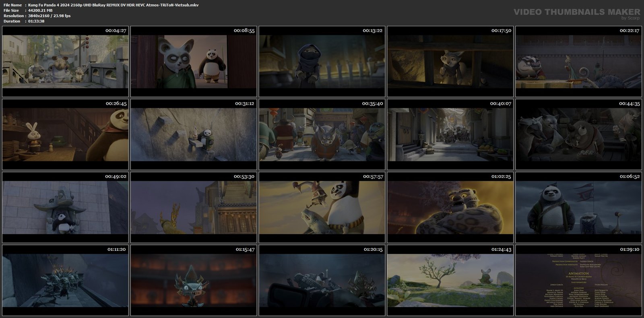
Task: Click the Duration label
Action: [x=12, y=21]
